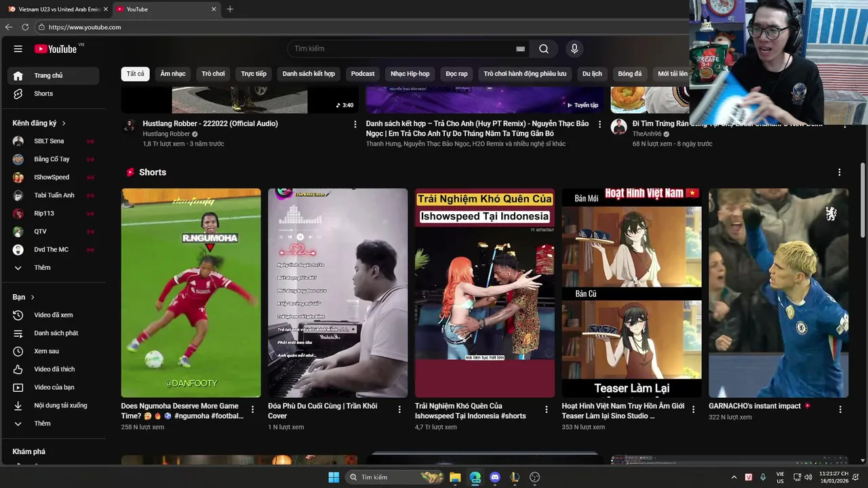Image resolution: width=868 pixels, height=488 pixels.
Task: Activate voice search microphone
Action: (574, 49)
